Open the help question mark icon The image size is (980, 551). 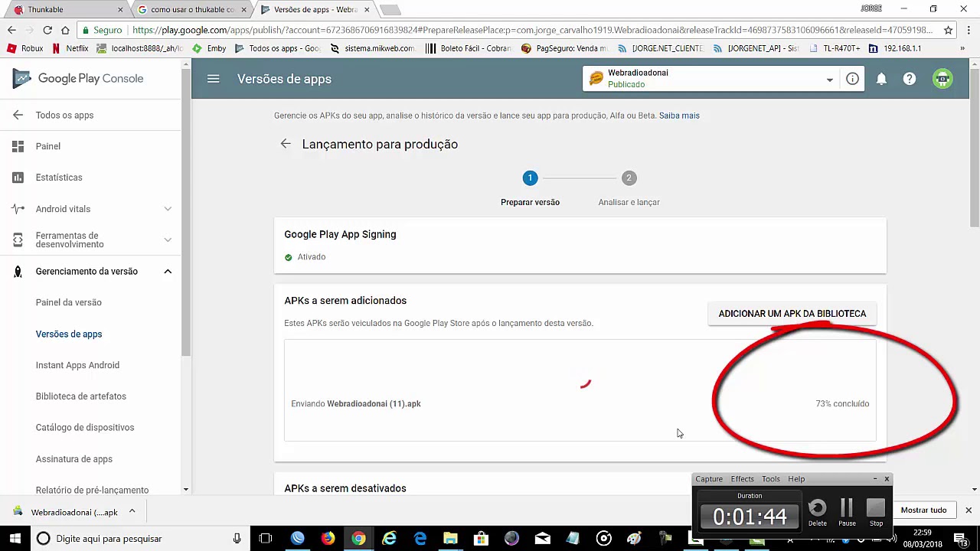pos(910,79)
